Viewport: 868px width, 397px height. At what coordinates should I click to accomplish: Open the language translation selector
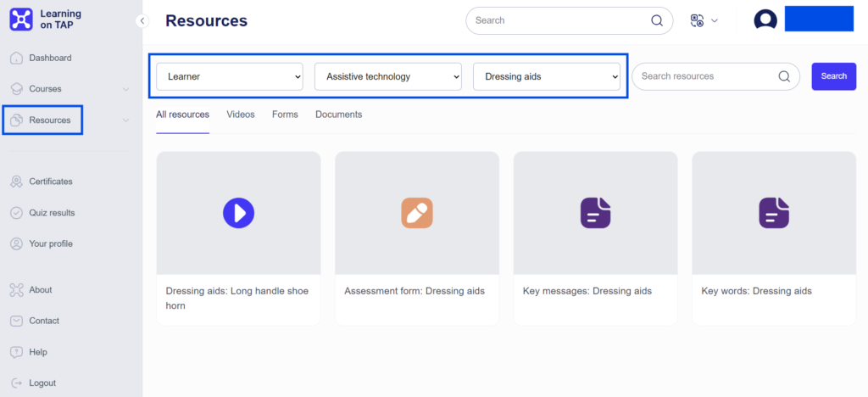[704, 20]
